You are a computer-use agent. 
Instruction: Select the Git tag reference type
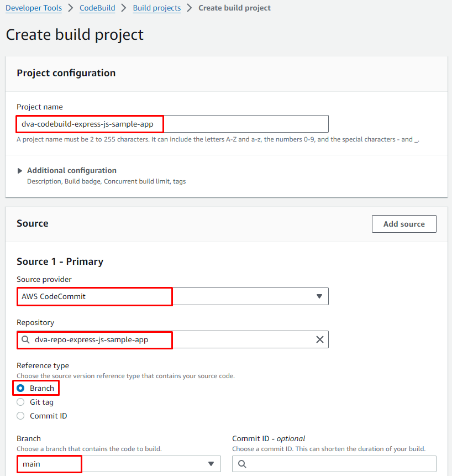click(x=20, y=402)
